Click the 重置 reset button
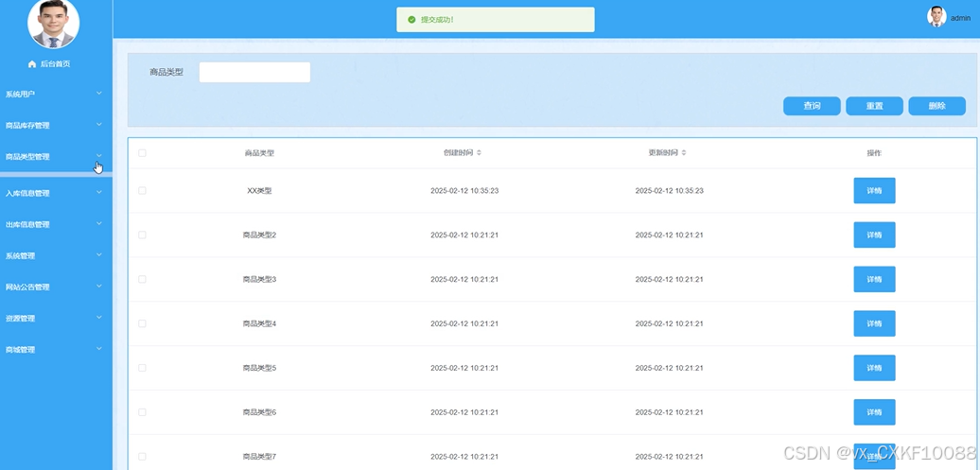Image resolution: width=980 pixels, height=470 pixels. coord(874,106)
